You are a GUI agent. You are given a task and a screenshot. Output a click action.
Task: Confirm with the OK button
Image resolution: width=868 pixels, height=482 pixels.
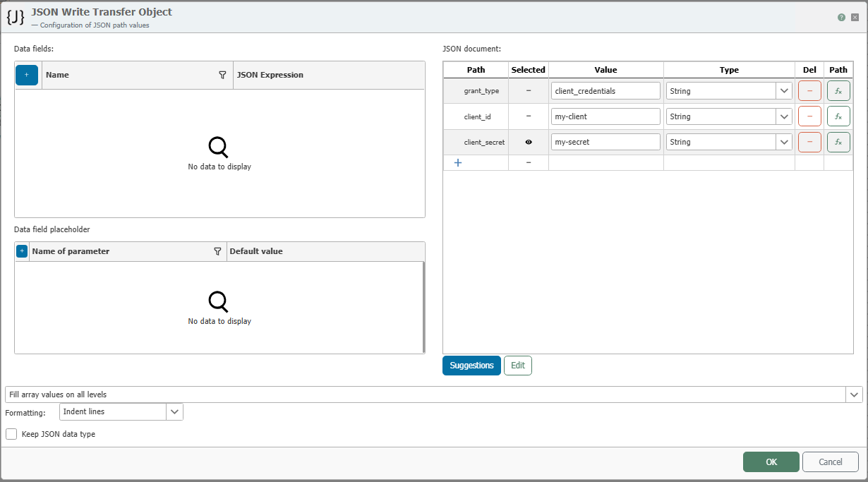coord(771,462)
